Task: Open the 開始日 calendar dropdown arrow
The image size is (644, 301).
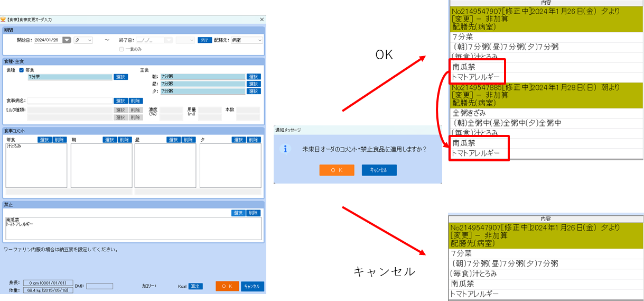Action: (x=67, y=40)
